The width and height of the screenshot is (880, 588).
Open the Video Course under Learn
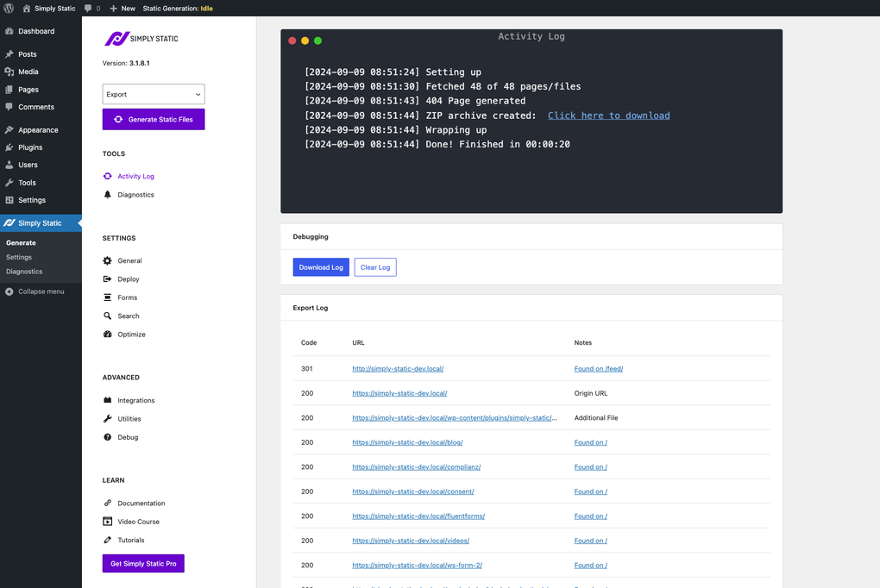click(135, 521)
